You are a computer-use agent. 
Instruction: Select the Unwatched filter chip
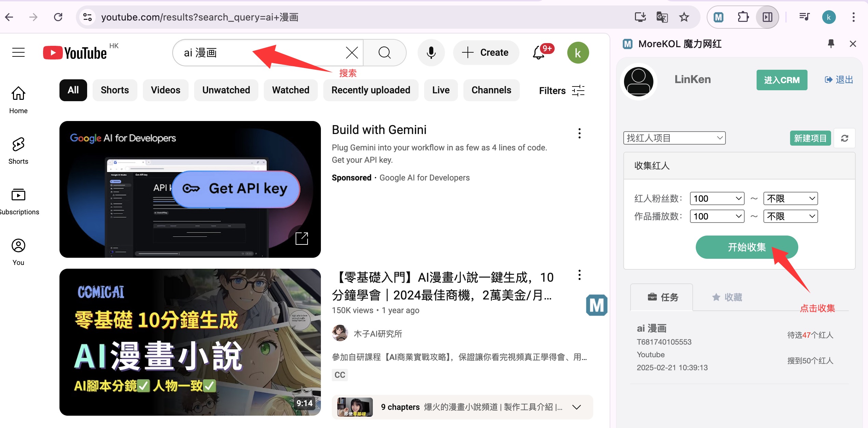tap(226, 90)
